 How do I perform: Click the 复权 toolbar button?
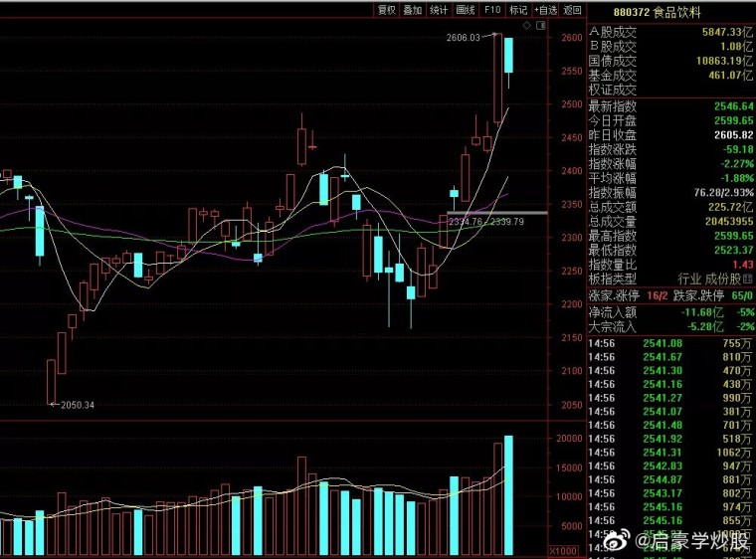pos(386,10)
